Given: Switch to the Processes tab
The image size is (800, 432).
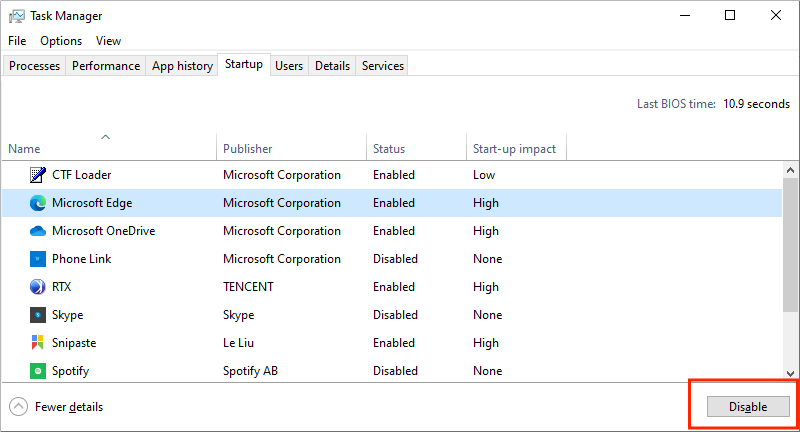Looking at the screenshot, I should (x=35, y=66).
